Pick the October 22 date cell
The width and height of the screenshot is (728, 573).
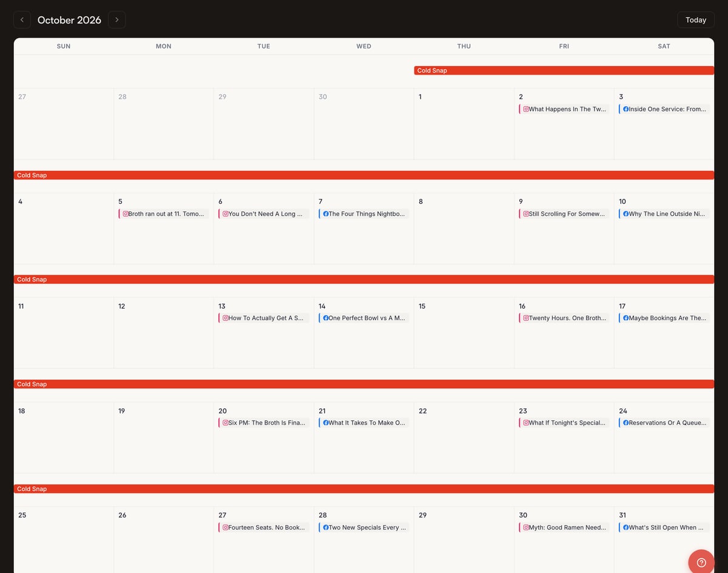coord(464,438)
